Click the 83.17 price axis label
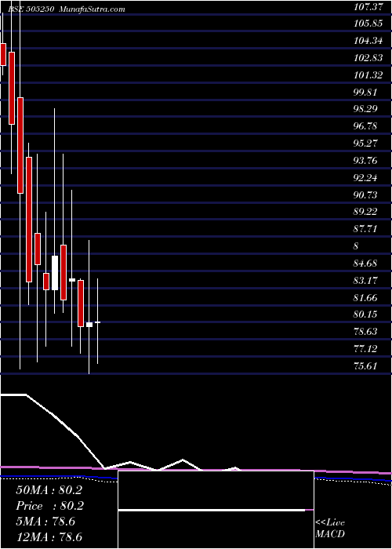The width and height of the screenshot is (392, 549). [366, 281]
